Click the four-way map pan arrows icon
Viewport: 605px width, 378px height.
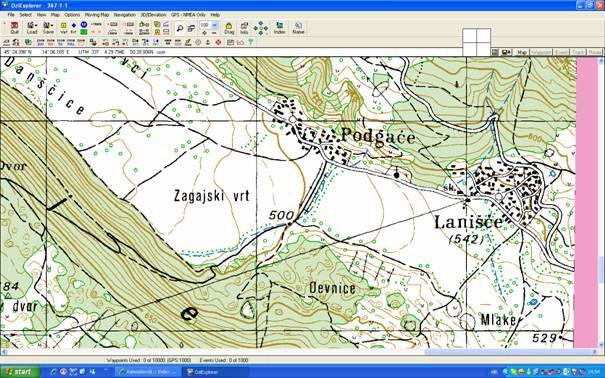(x=261, y=28)
